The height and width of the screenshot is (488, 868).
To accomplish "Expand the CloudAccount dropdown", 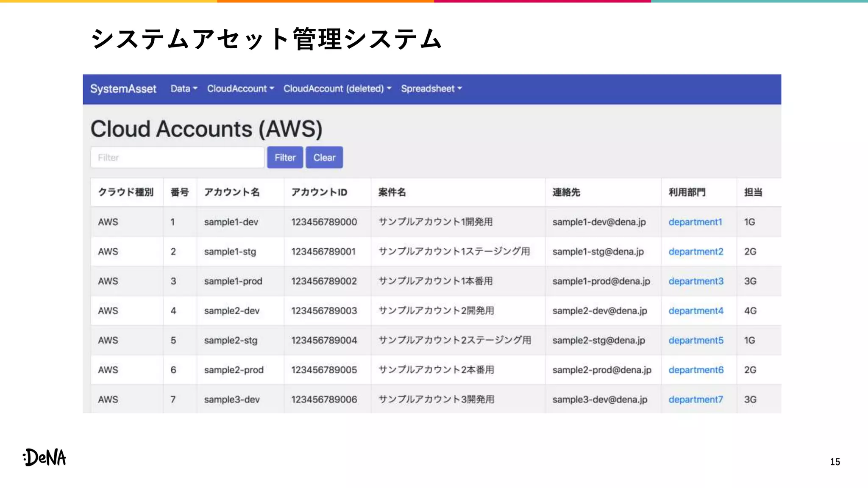I will tap(240, 89).
